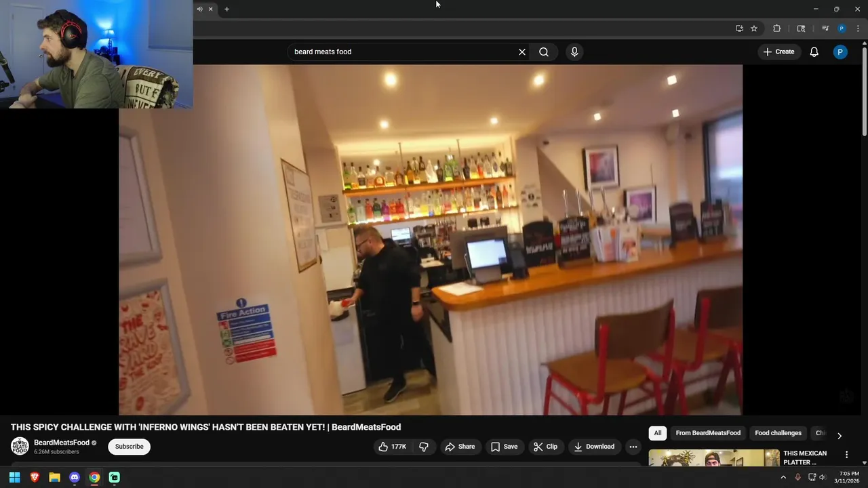Click the YouTube search magnifier button
Viewport: 868px width, 488px height.
pos(544,52)
